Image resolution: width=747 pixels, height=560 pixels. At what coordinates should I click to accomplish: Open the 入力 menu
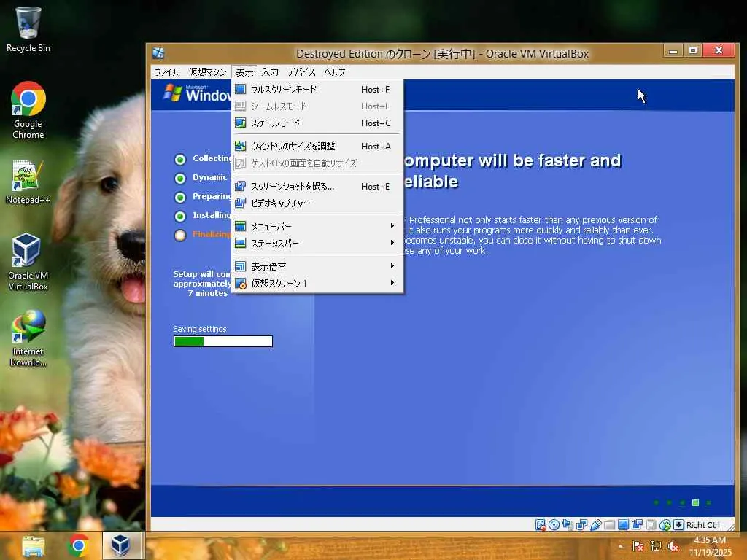click(x=270, y=72)
